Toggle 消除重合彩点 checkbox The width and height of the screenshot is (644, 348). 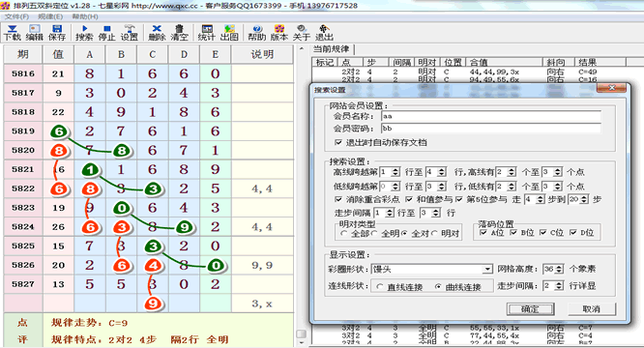pyautogui.click(x=338, y=199)
